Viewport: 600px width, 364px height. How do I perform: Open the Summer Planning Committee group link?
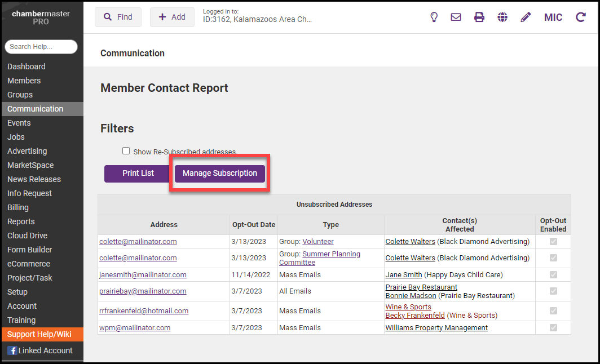coord(331,254)
